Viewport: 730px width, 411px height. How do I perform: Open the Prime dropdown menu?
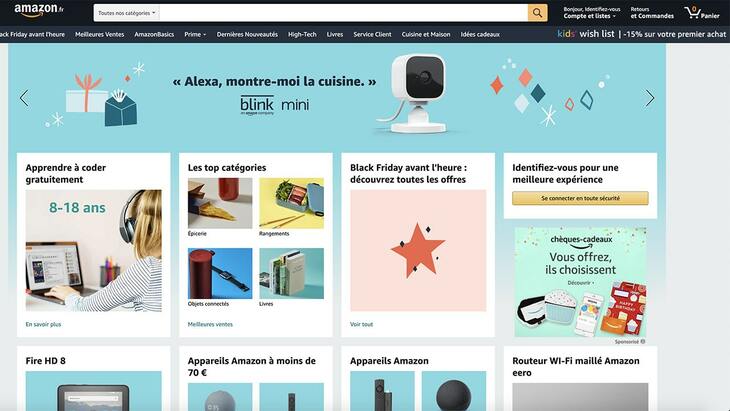pos(195,34)
